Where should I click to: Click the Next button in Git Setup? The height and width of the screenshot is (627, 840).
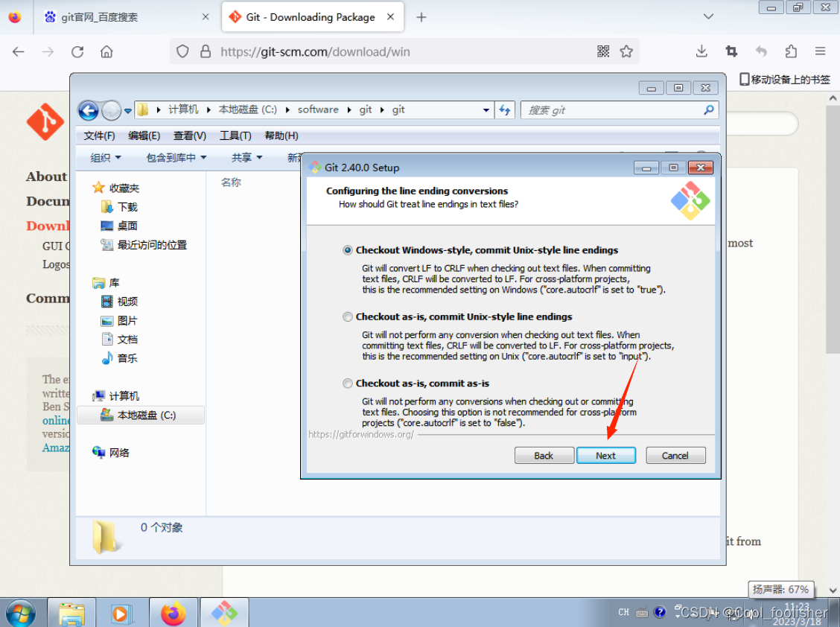click(x=606, y=456)
